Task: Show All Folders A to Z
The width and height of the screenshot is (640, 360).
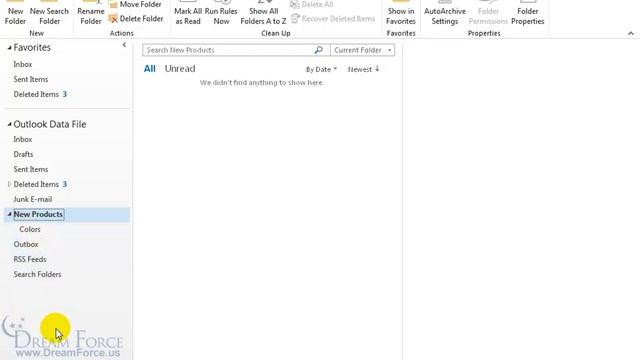Action: coord(263,13)
